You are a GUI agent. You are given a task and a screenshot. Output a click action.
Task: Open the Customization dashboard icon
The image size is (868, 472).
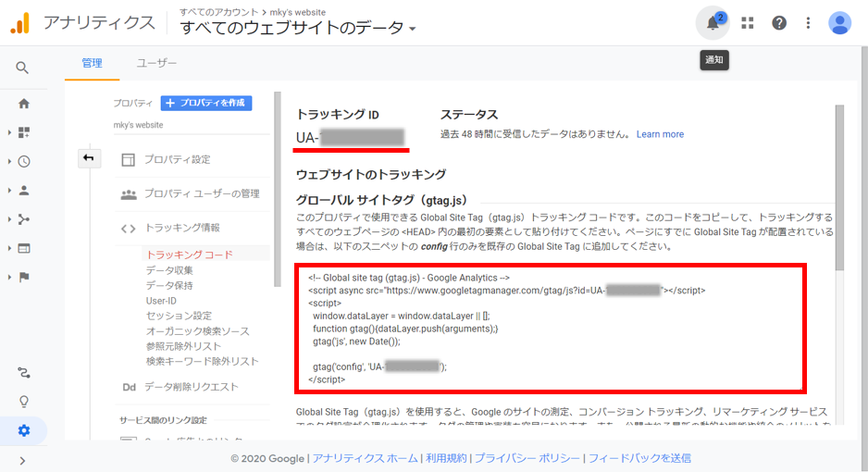tap(24, 132)
